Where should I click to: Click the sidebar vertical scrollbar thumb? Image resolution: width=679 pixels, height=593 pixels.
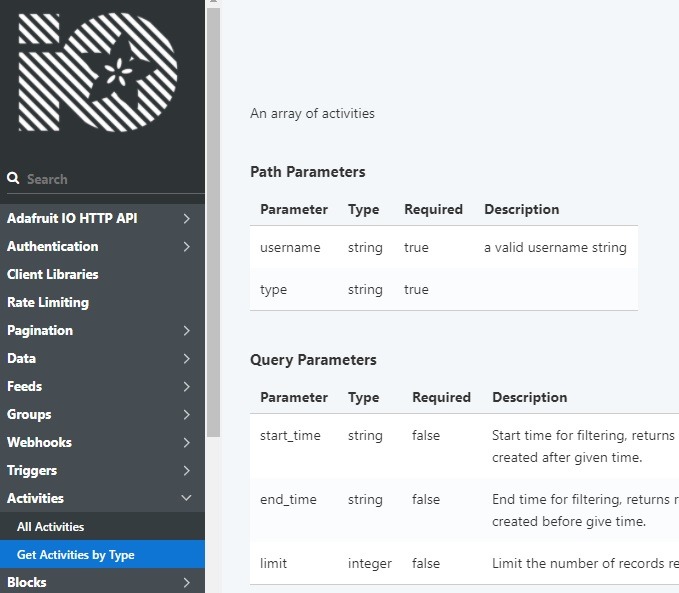click(x=213, y=221)
